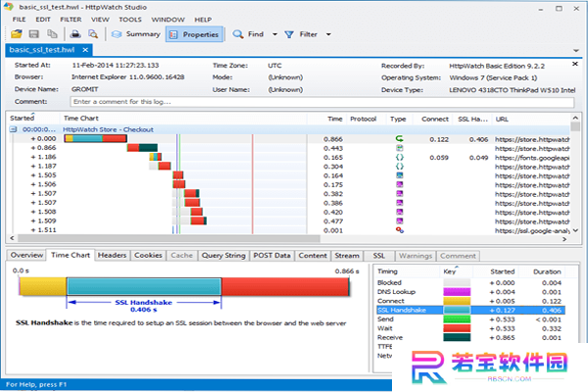Click the Open file folder icon
The image size is (588, 392).
tap(16, 34)
